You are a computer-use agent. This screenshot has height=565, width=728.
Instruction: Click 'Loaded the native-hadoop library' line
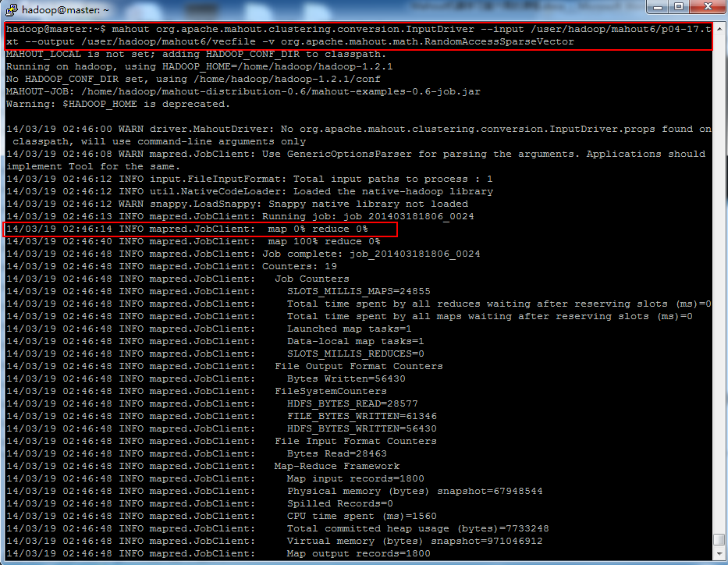(392, 192)
